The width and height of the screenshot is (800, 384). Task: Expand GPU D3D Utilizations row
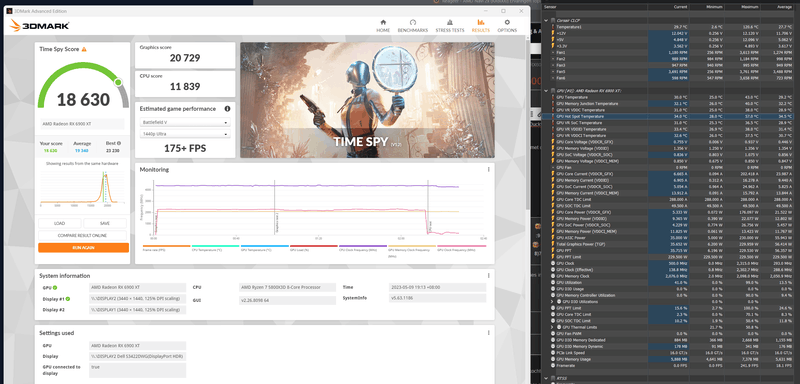click(x=552, y=301)
